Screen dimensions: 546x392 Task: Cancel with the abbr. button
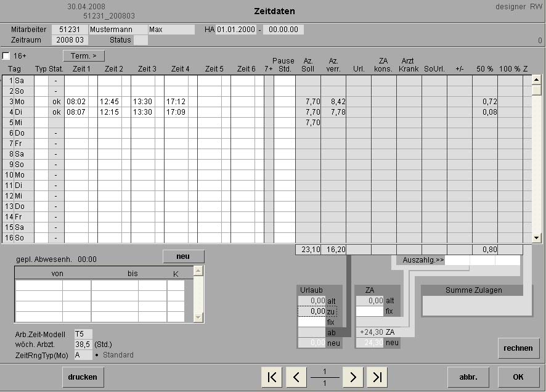[x=468, y=377]
